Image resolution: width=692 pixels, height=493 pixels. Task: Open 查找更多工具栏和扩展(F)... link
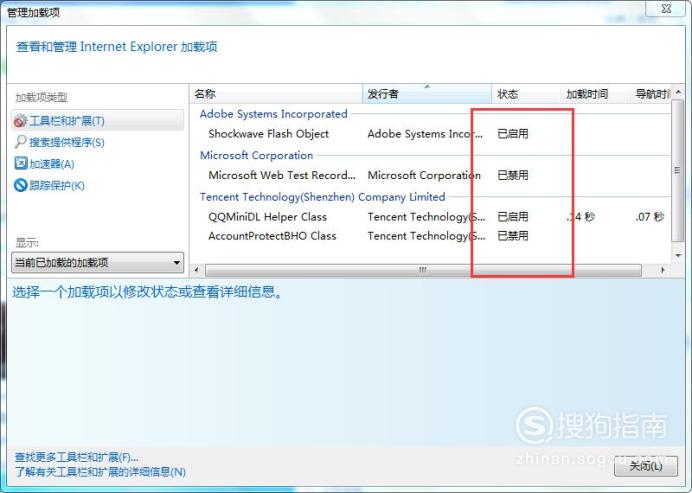coord(76,457)
